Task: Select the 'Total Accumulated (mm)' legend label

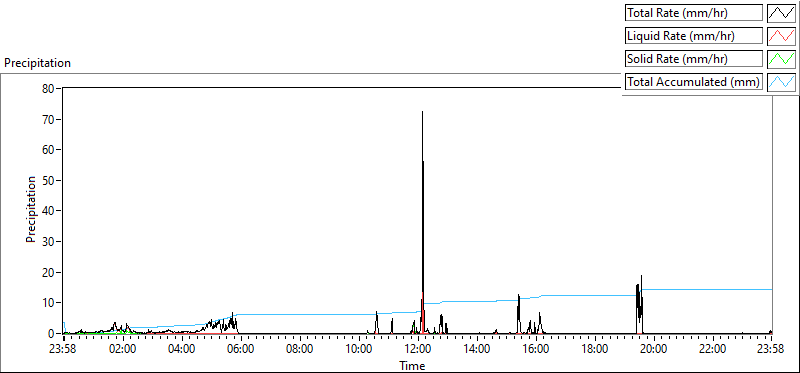Action: pyautogui.click(x=694, y=81)
